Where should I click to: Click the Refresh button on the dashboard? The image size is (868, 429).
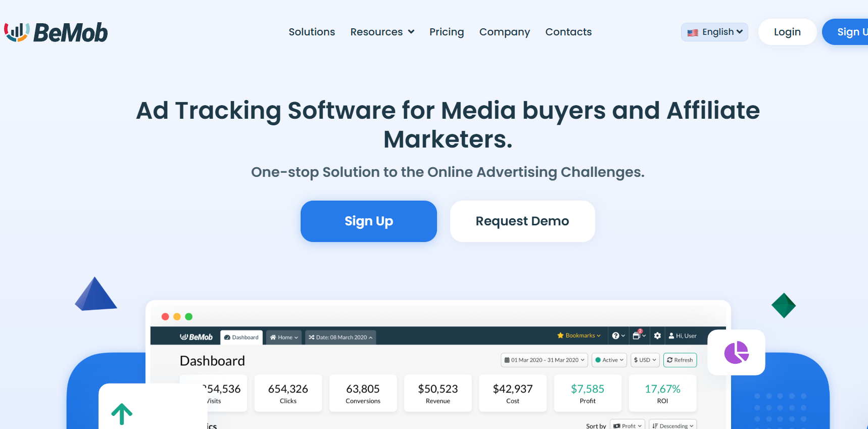(680, 360)
